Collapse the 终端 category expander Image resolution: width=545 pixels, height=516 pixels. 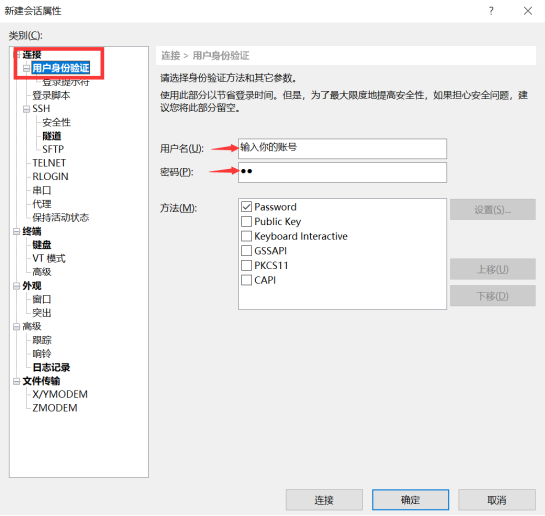[16, 231]
